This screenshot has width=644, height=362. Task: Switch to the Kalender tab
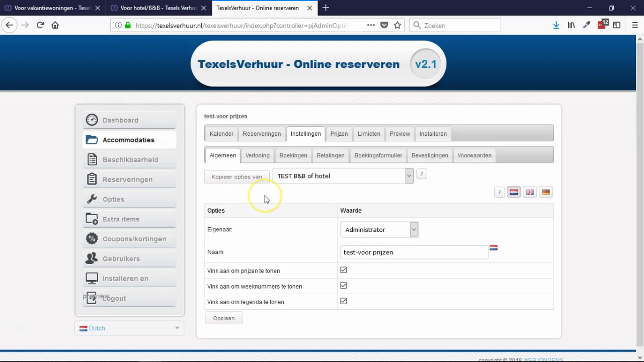click(221, 134)
